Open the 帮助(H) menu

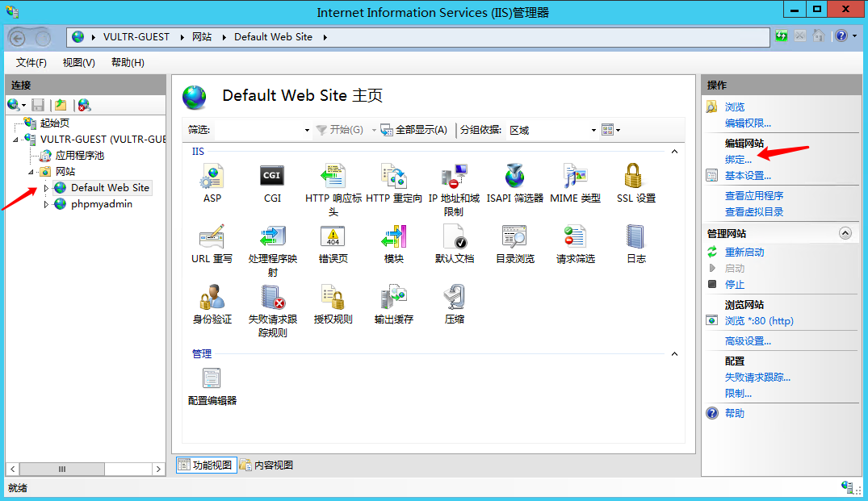[128, 62]
